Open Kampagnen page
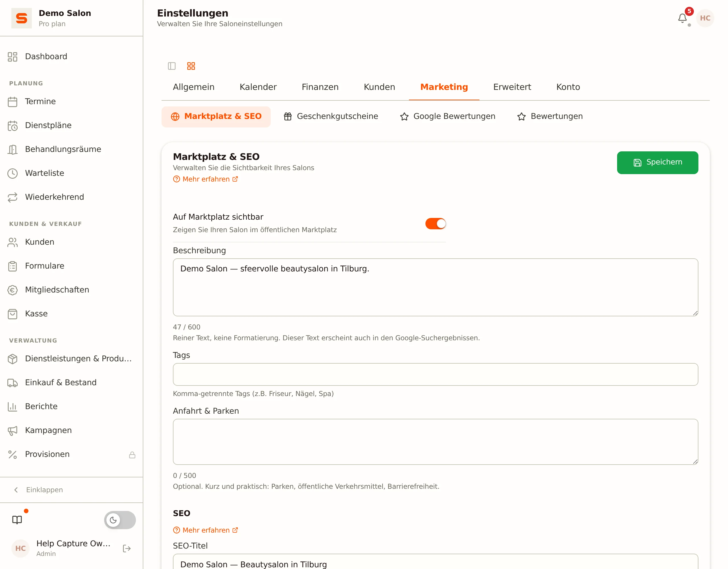This screenshot has width=728, height=569. (x=71, y=430)
